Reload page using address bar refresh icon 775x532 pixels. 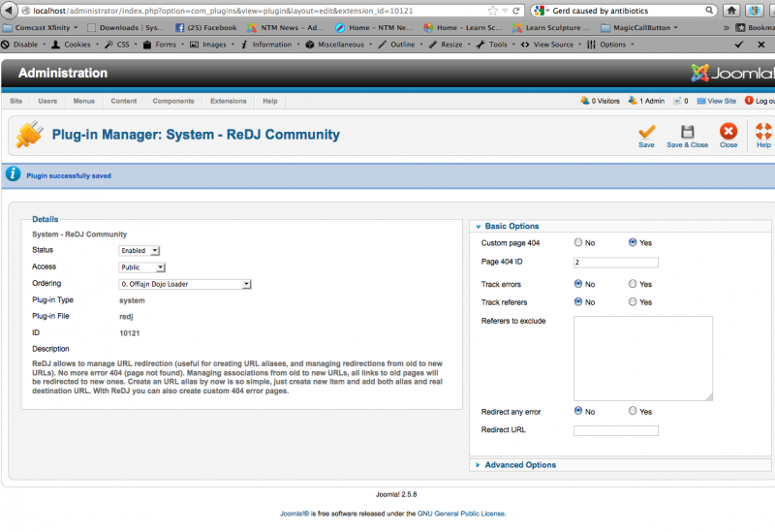click(516, 11)
